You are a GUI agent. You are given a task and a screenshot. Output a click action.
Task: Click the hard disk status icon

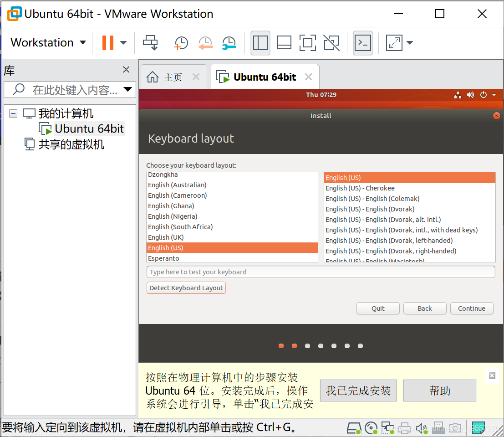coord(354,428)
